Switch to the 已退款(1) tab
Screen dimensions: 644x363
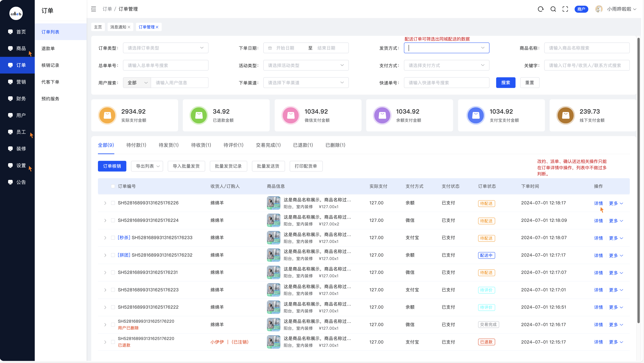[x=303, y=145]
